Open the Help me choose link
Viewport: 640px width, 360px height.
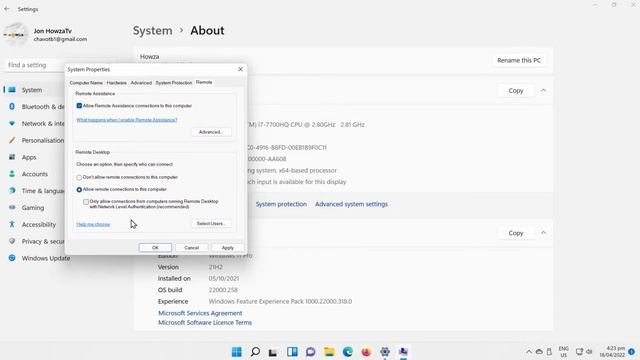(x=93, y=224)
